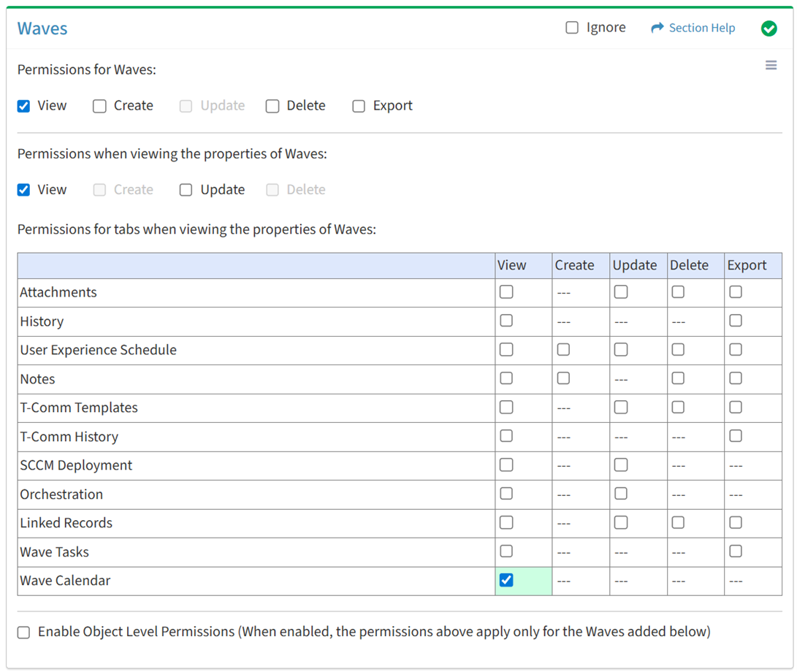This screenshot has height=672, width=797.
Task: Click the Section Help arrow icon
Action: (657, 28)
